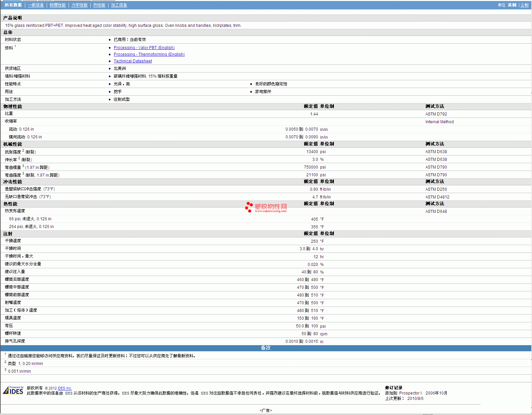Click footnote 0.051 in/min
The image size is (532, 415).
[19, 371]
